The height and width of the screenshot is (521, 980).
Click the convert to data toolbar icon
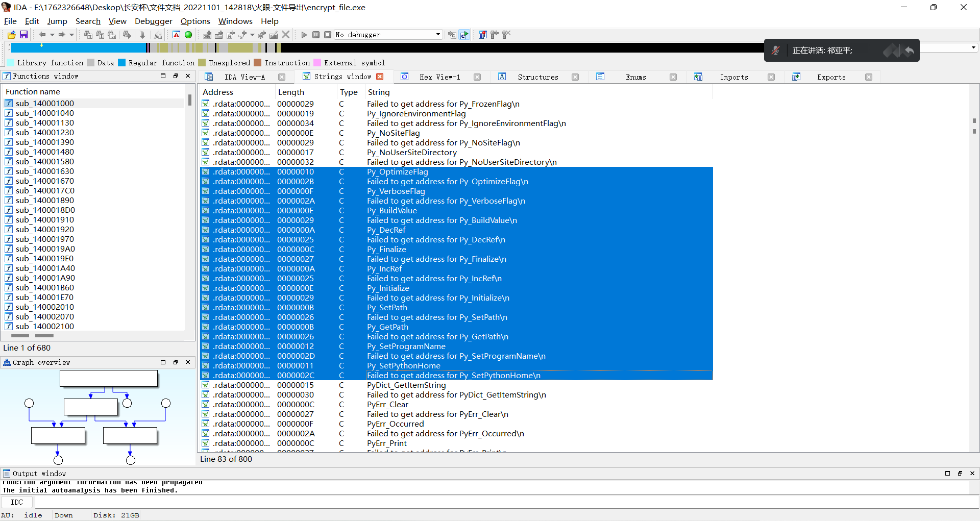pos(219,35)
